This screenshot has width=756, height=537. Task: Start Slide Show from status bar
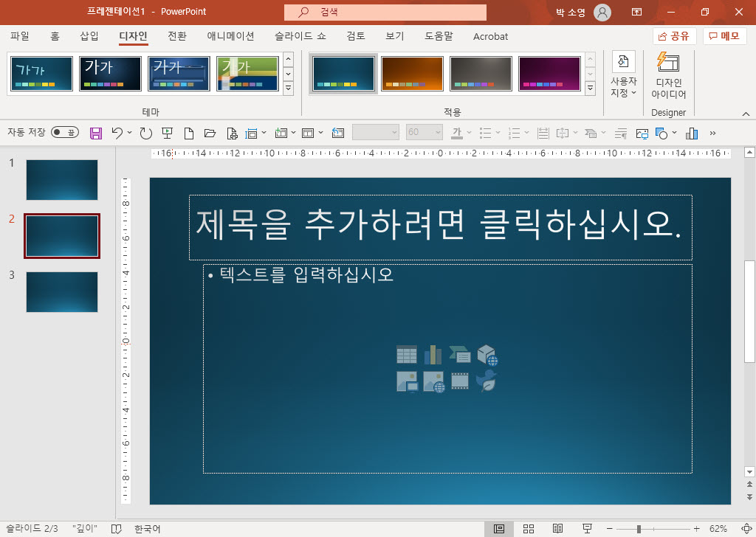587,529
